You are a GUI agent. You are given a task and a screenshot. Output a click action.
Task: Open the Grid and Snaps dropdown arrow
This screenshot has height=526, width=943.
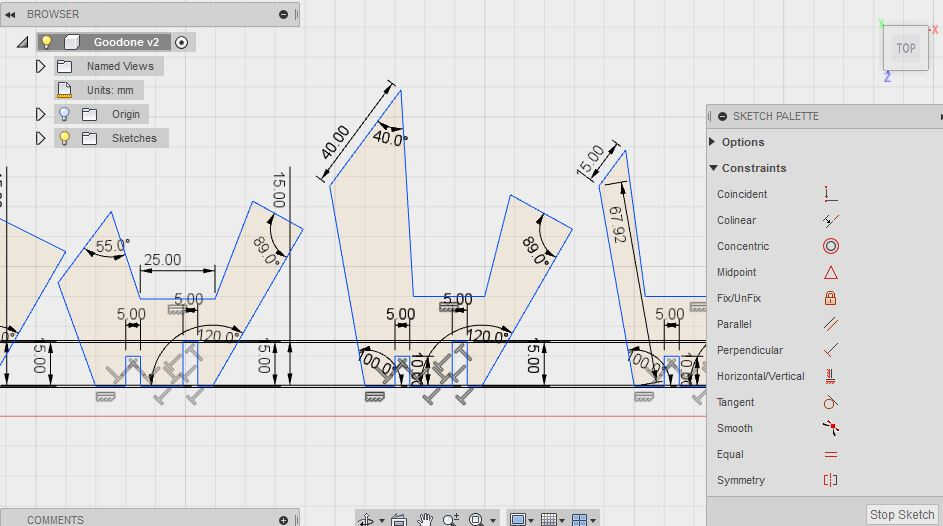pos(562,521)
